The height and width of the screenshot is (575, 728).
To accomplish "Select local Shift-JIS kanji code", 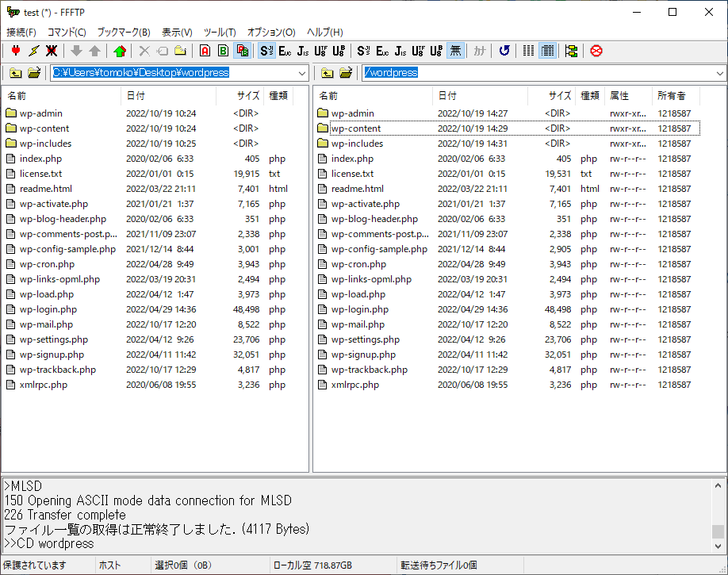I will coord(363,51).
